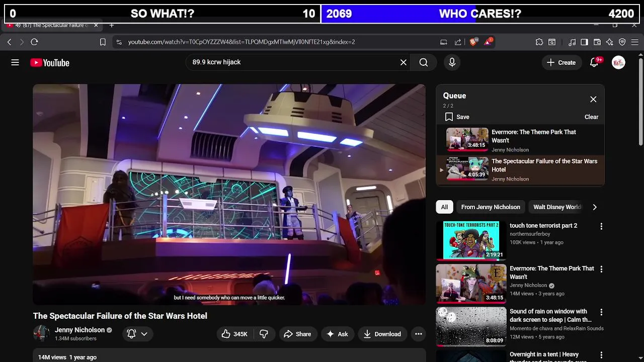Screen dimensions: 644x362
Task: Start voice search with microphone icon
Action: coord(452,62)
